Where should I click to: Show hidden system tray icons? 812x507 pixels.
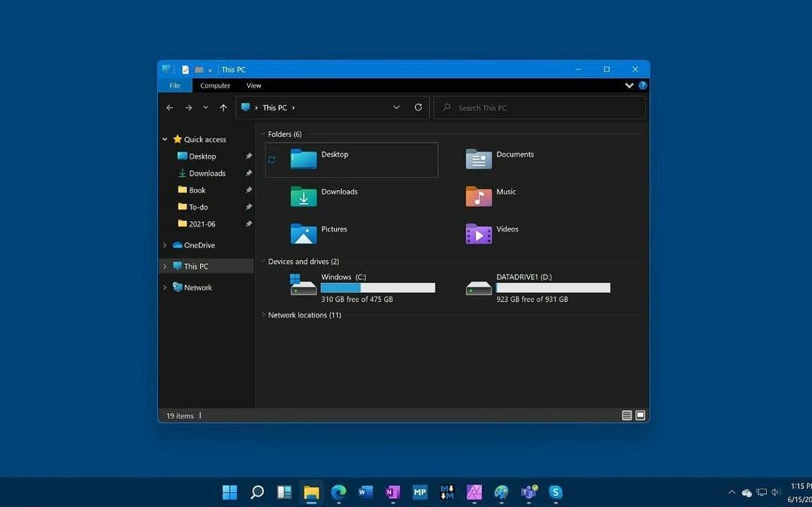pyautogui.click(x=732, y=492)
